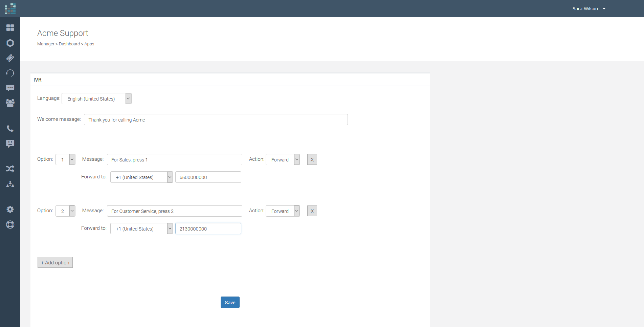
Task: Remove the Customer Service option with X
Action: pyautogui.click(x=312, y=211)
